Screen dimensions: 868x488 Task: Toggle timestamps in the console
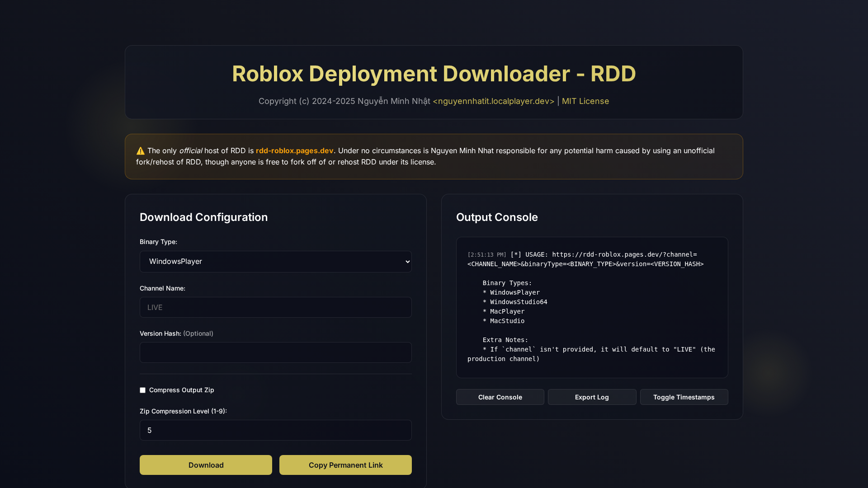click(684, 397)
